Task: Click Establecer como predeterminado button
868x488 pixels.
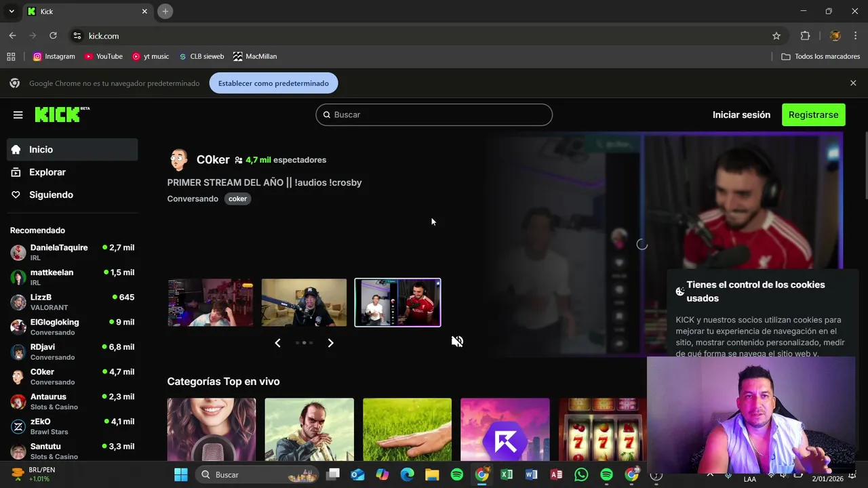Action: point(273,83)
